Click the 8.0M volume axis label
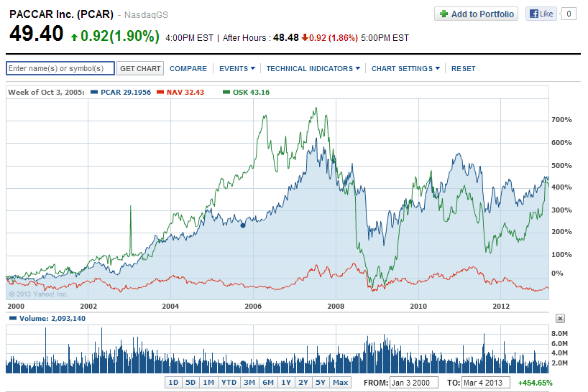The width and height of the screenshot is (588, 392). tap(559, 333)
